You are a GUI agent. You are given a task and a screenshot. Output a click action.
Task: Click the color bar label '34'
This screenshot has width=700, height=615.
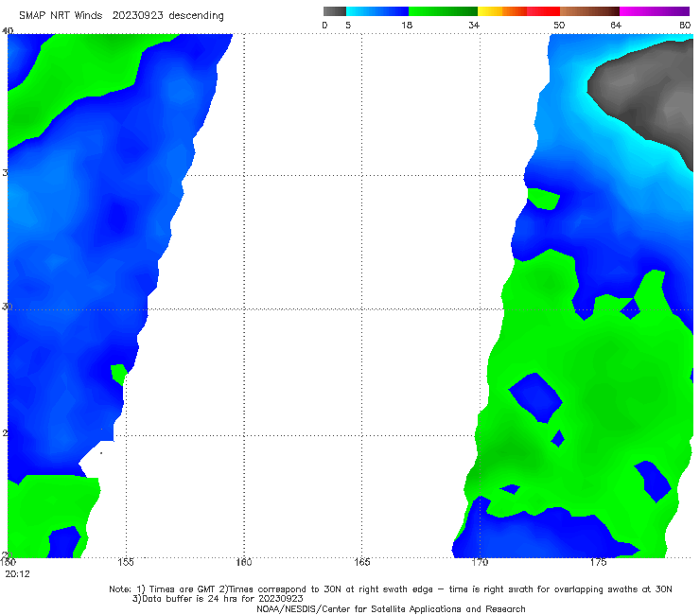(474, 26)
